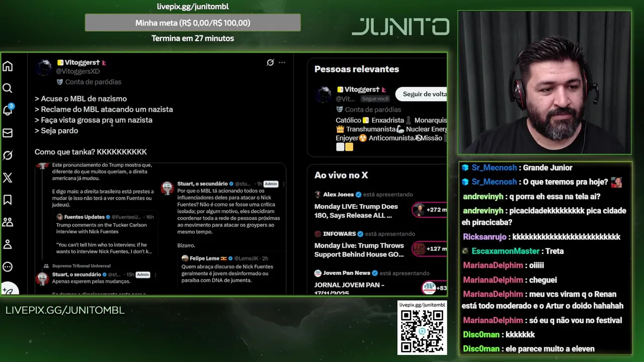Click Jovem Pan News avatar in live list

coord(318,273)
